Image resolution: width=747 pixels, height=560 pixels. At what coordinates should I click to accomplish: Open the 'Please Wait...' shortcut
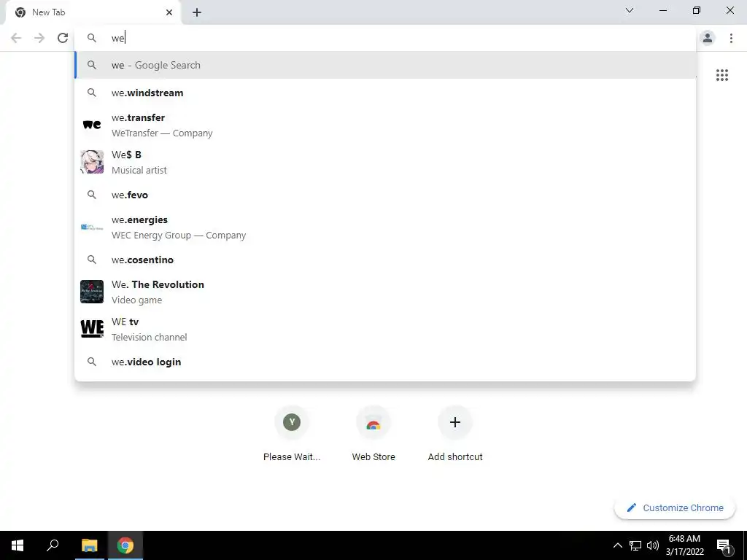point(292,433)
